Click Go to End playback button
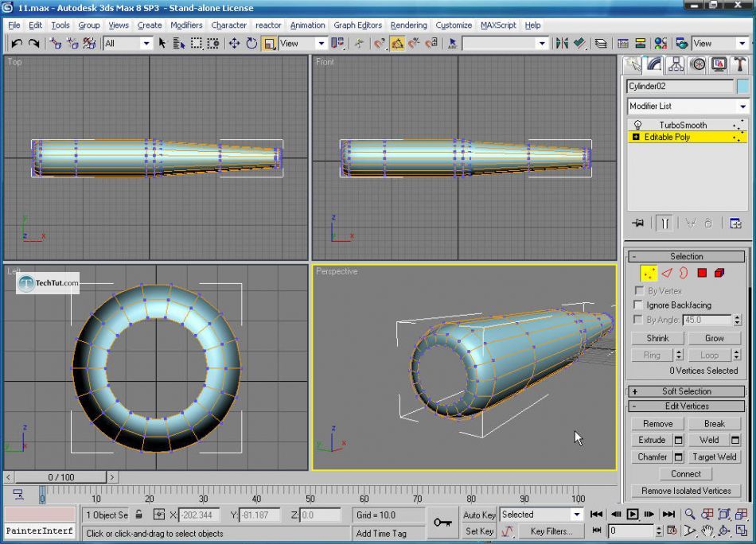This screenshot has width=756, height=544. coord(668,514)
